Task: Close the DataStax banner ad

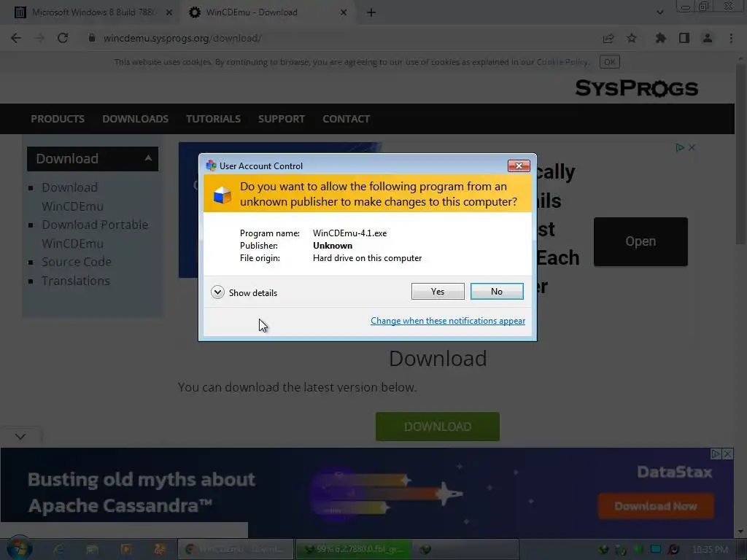Action: pyautogui.click(x=727, y=454)
